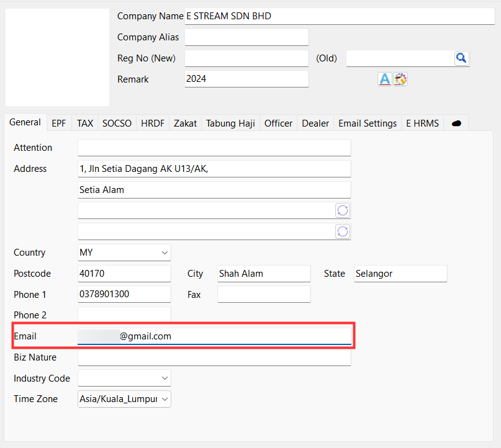Select the Remark field showing 2024

[246, 79]
